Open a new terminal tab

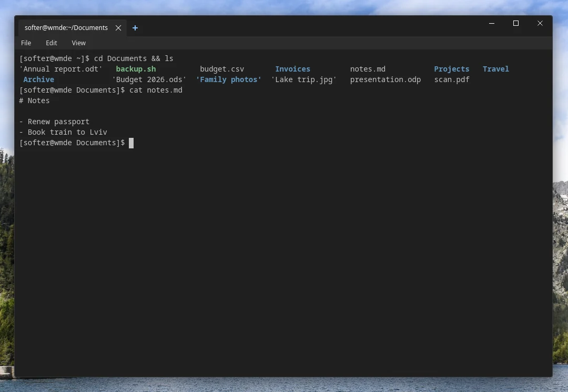135,28
